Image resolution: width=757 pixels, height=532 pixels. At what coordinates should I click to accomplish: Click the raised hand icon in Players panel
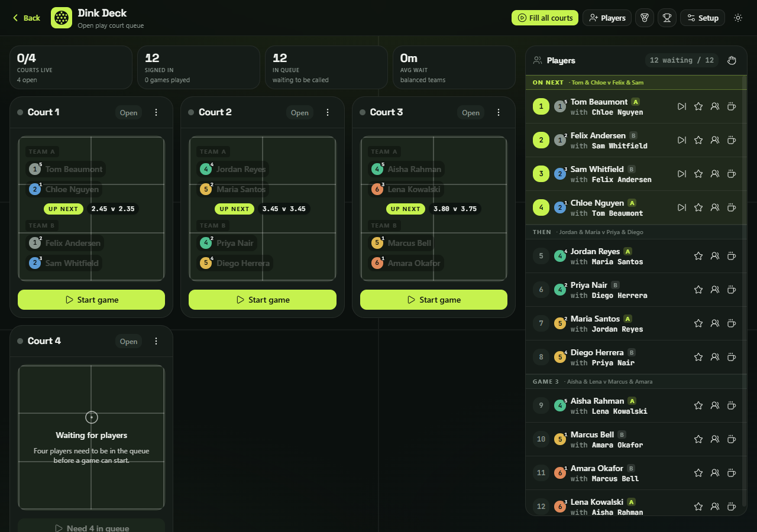[x=732, y=60]
